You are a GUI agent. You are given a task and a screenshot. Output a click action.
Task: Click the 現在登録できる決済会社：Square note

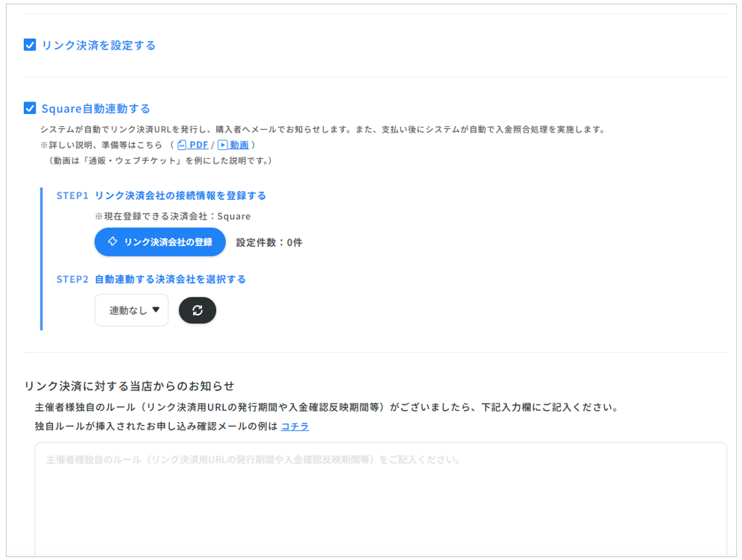coord(172,216)
